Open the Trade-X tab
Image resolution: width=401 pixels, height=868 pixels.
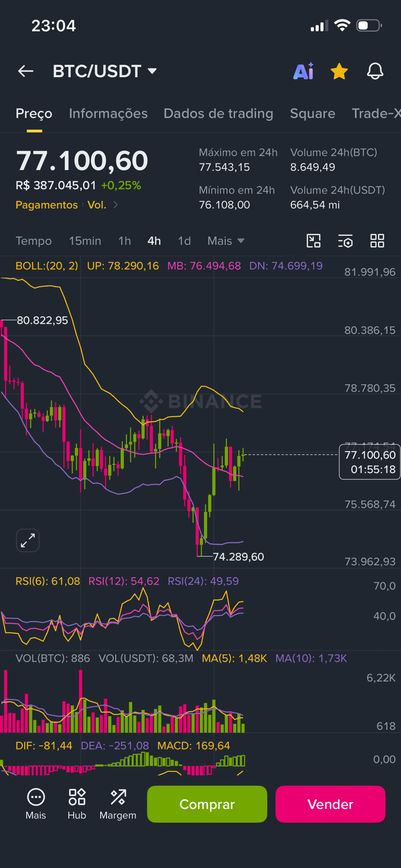point(376,113)
